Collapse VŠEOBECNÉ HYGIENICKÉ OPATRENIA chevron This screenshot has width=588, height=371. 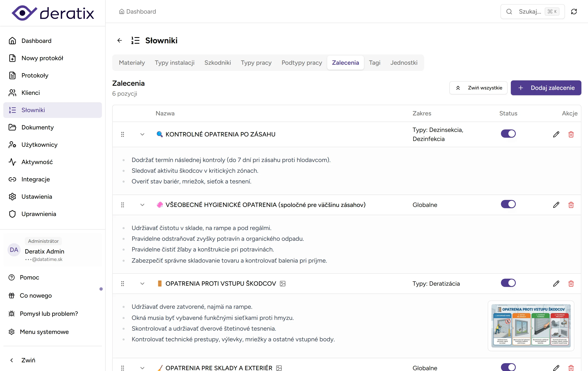coord(142,205)
